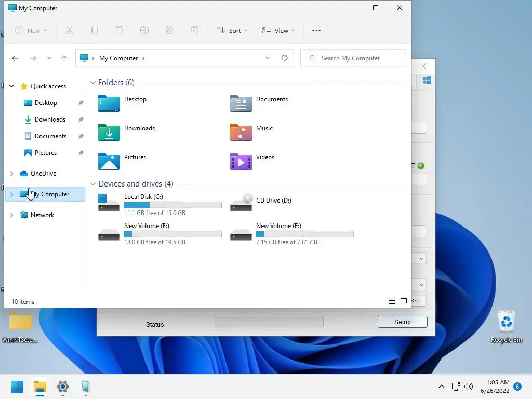The image size is (532, 399).
Task: Click the F: drive usage bar
Action: point(304,234)
